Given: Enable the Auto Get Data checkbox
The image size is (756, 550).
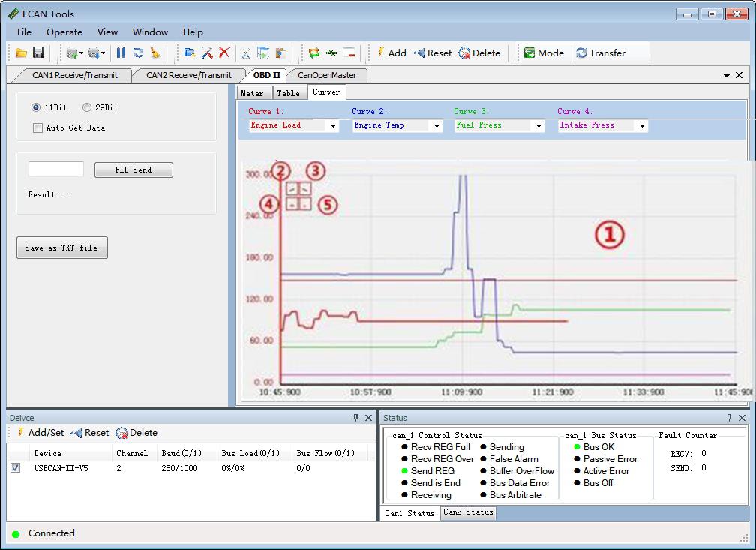Looking at the screenshot, I should pos(38,128).
